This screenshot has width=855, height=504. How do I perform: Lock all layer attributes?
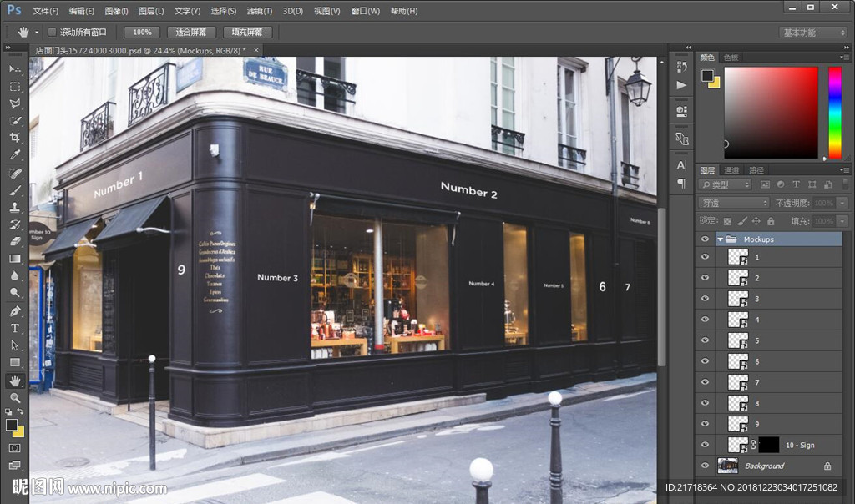[771, 221]
